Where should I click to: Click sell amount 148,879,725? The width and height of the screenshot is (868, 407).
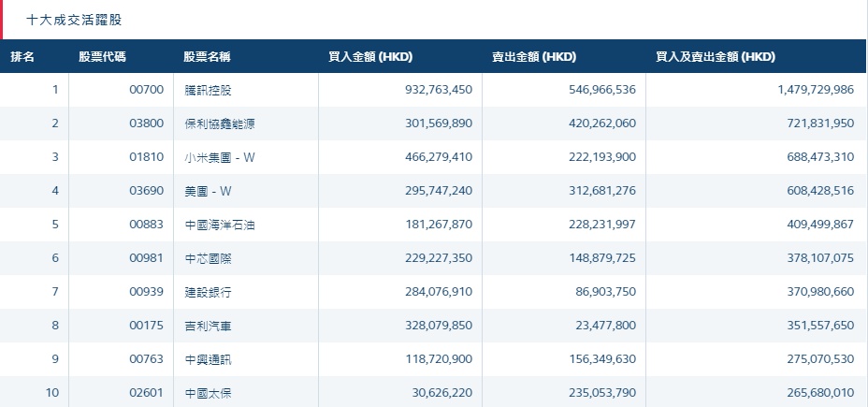[x=602, y=258]
